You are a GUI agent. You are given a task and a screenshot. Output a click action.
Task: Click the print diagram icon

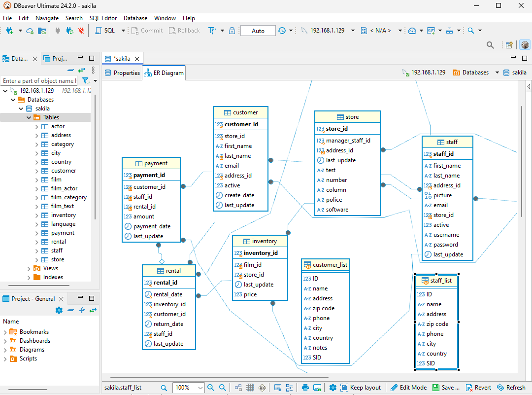click(305, 388)
